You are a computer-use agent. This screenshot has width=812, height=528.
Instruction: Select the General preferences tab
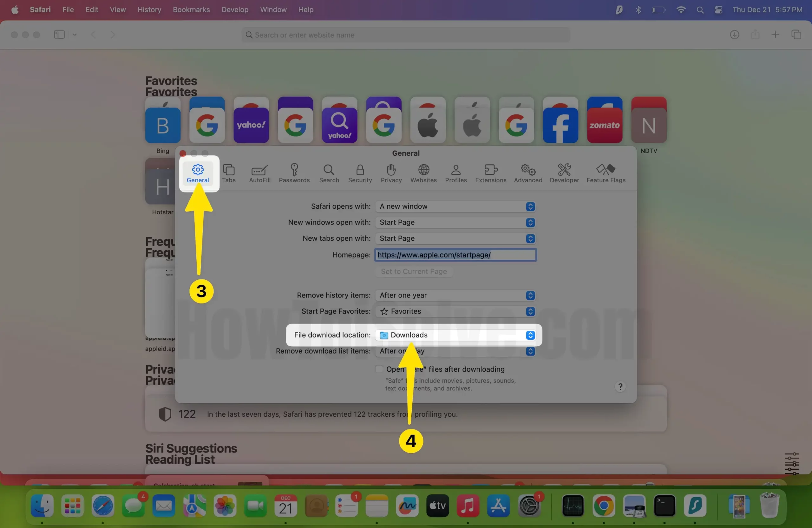tap(198, 173)
